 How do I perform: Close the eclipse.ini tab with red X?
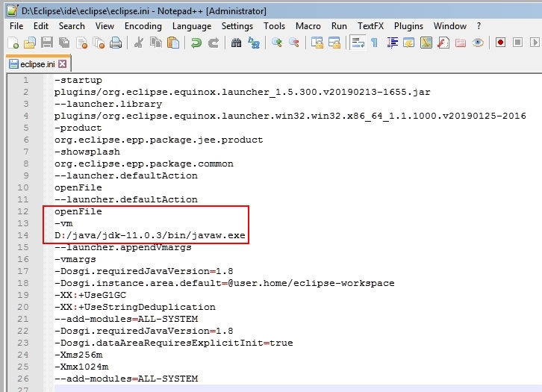point(63,64)
